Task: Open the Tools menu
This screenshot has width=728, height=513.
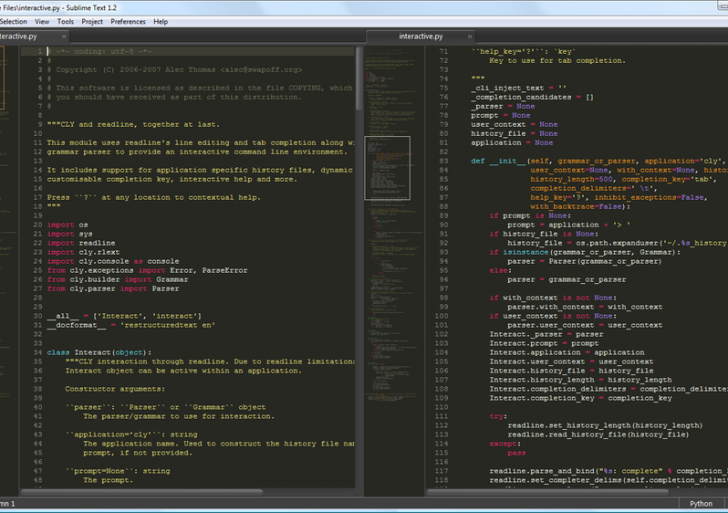Action: (65, 21)
